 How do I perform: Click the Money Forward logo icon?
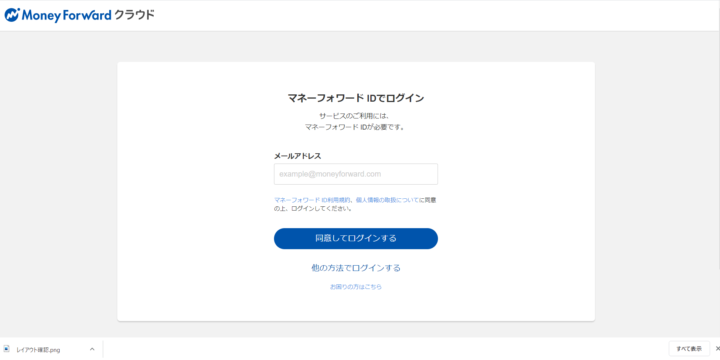(x=12, y=15)
